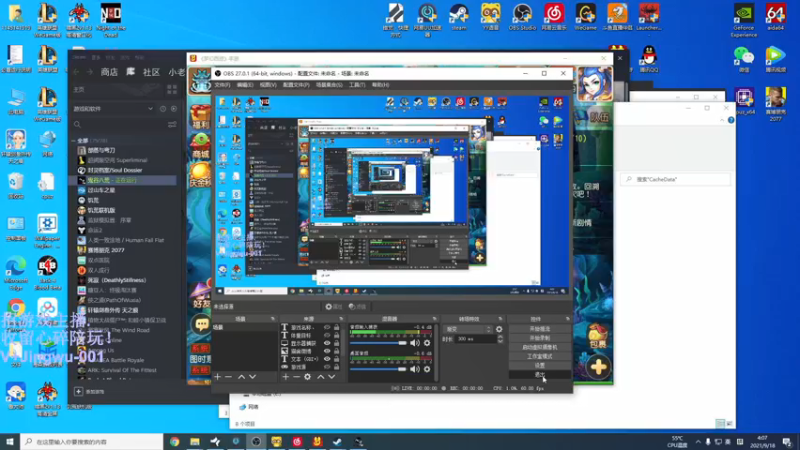Remove selected scene with minus icon

tap(229, 377)
